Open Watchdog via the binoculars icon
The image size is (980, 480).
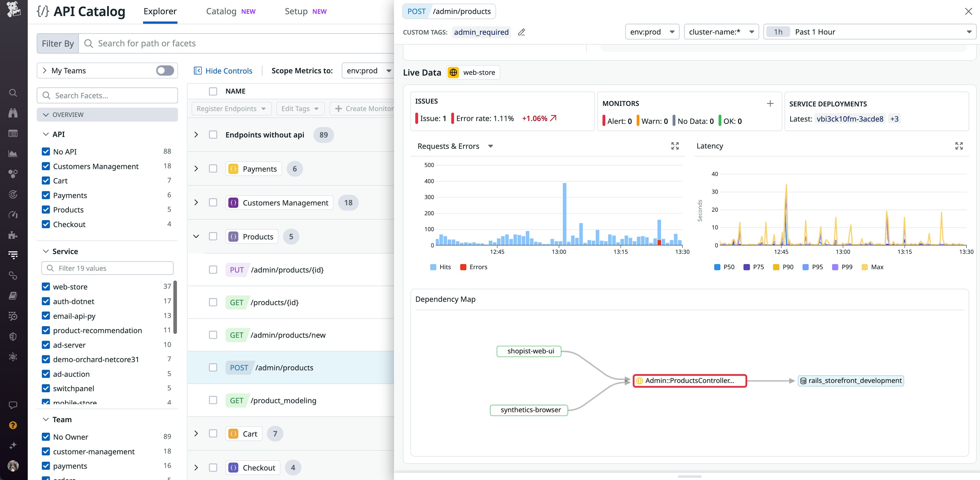(x=13, y=113)
